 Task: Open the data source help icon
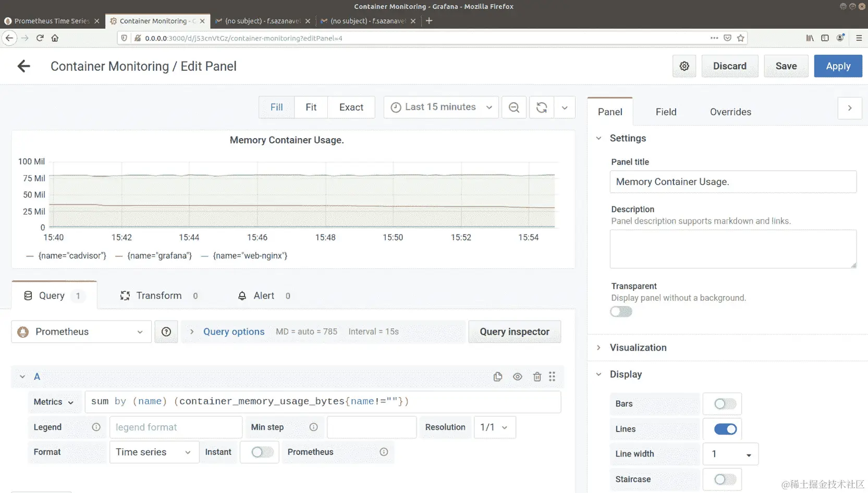point(166,332)
